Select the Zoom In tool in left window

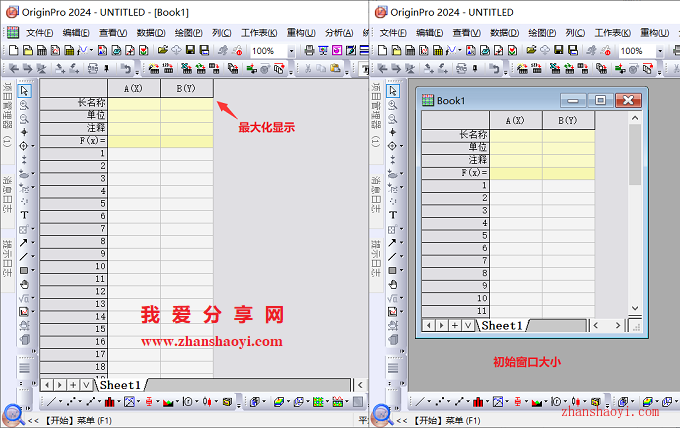24,105
